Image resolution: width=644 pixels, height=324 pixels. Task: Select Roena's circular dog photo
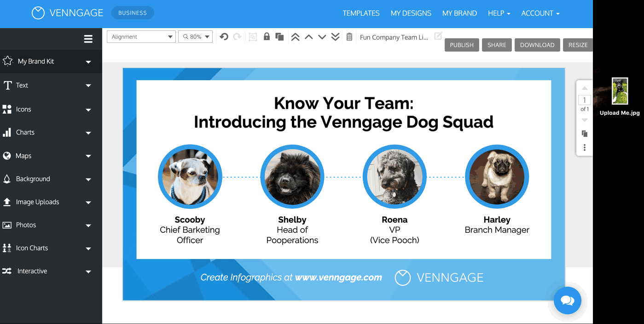point(395,177)
